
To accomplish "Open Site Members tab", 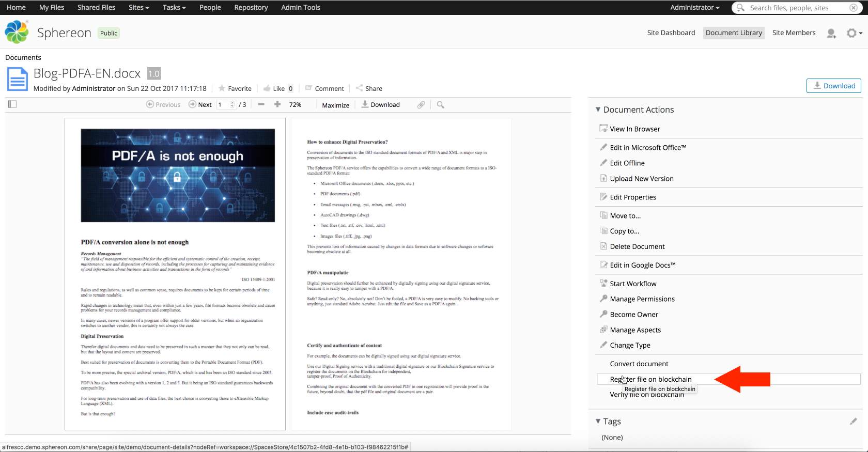I will click(794, 33).
